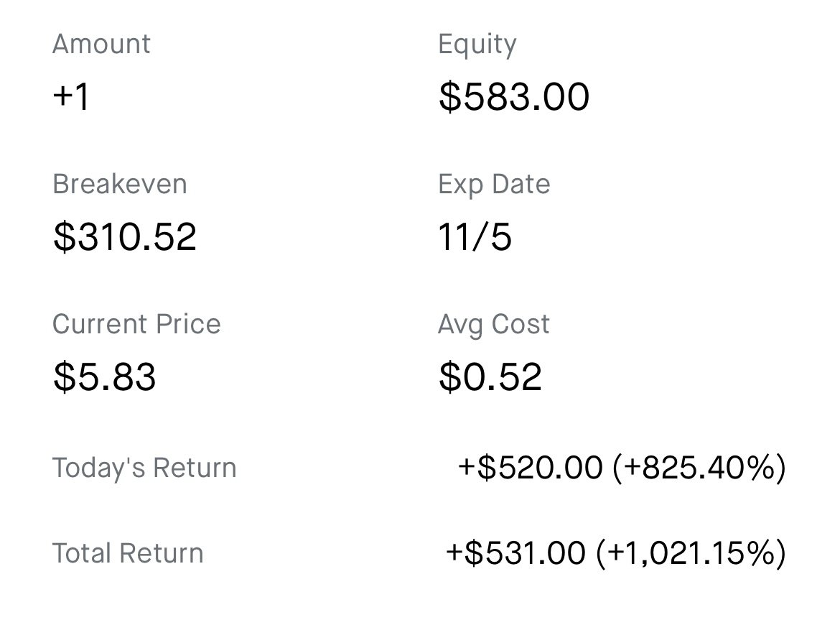Click the Breakeven label

pyautogui.click(x=120, y=185)
